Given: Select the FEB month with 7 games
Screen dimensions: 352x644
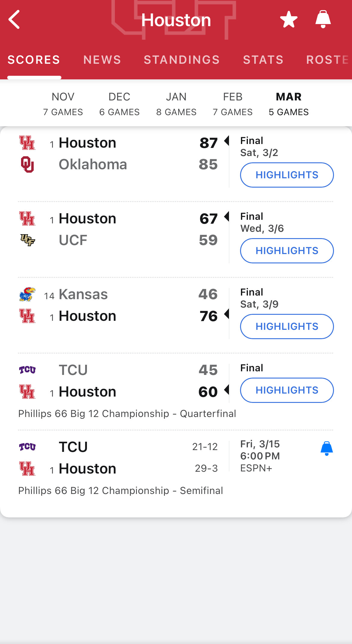Looking at the screenshot, I should [233, 104].
